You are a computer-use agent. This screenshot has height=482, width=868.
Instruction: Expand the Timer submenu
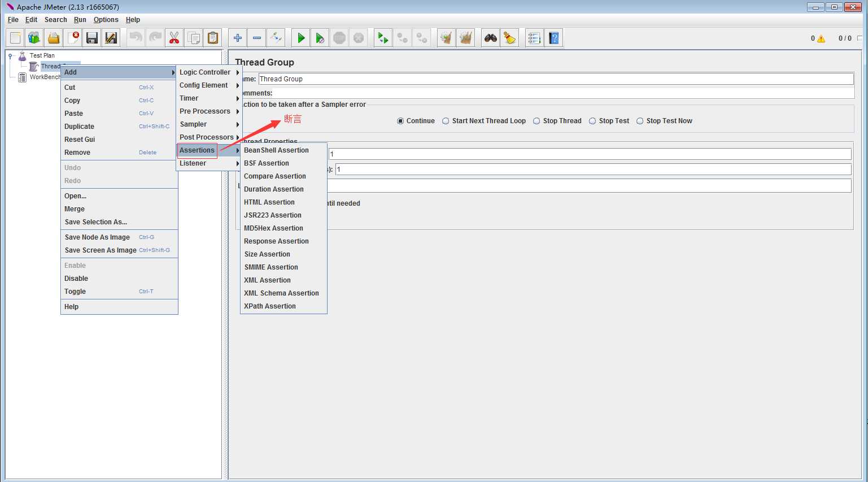pos(209,98)
